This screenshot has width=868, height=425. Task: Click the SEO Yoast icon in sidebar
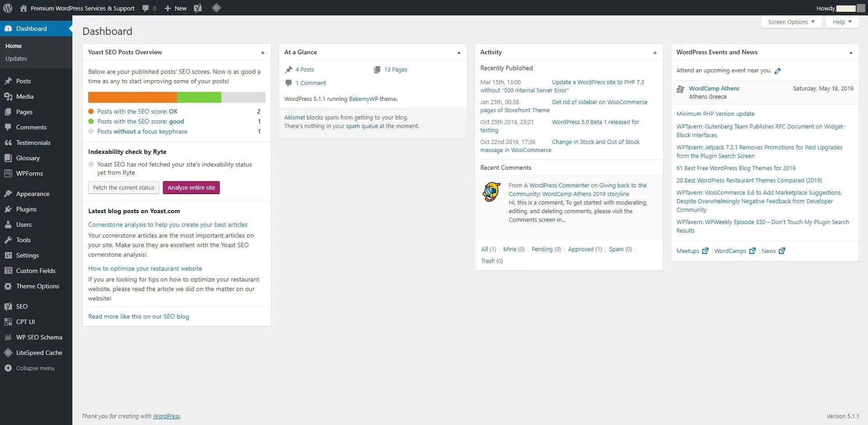pyautogui.click(x=8, y=306)
